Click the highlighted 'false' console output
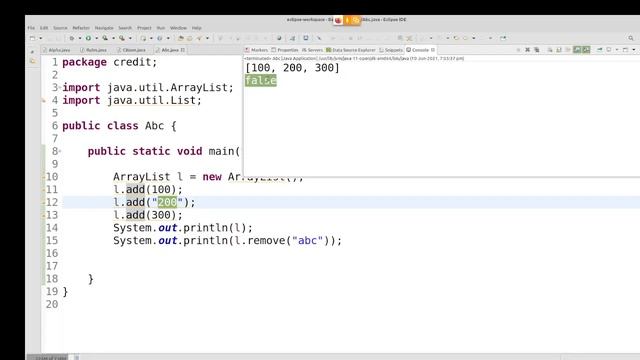This screenshot has height=360, width=640. point(261,80)
